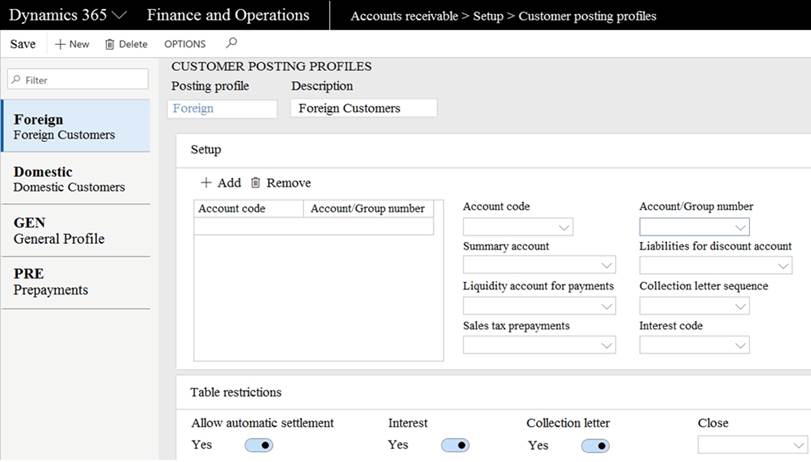Expand the Summary account dropdown
Viewport: 811px width, 462px height.
pyautogui.click(x=606, y=266)
